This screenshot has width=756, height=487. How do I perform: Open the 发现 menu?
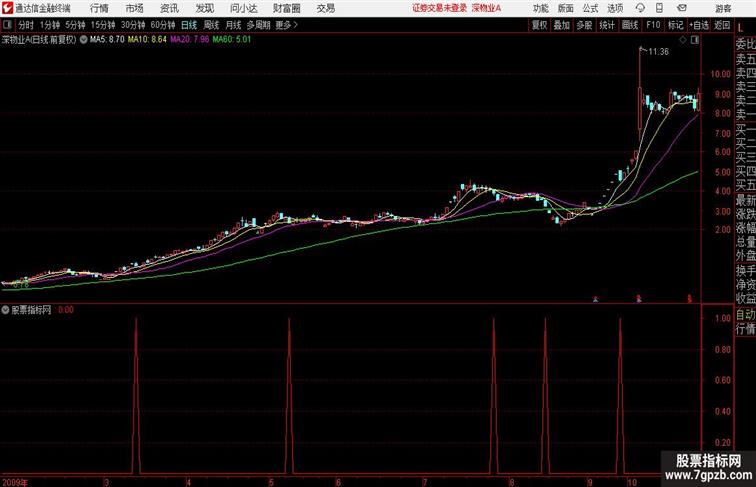coord(204,8)
